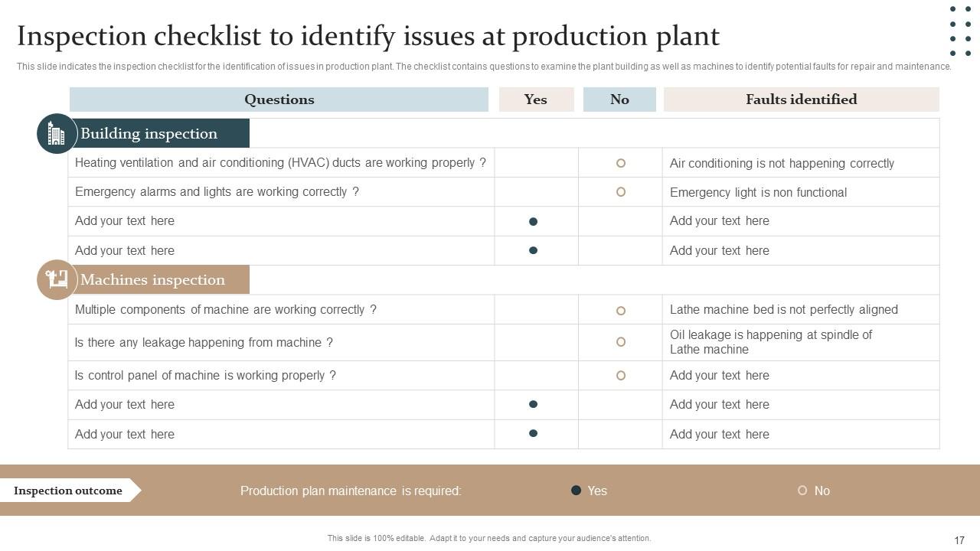Click the building skyscraper symbol inside the dark badge

tap(56, 132)
